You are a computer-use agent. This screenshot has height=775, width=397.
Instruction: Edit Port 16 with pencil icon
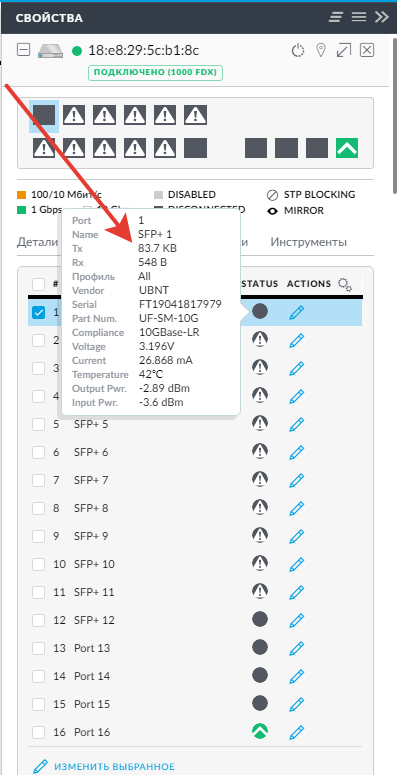coord(296,732)
